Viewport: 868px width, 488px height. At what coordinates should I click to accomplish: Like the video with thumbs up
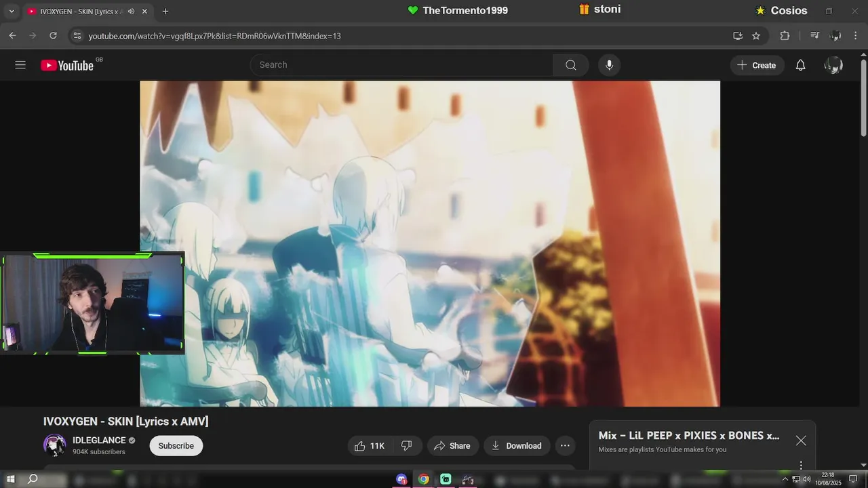(370, 446)
